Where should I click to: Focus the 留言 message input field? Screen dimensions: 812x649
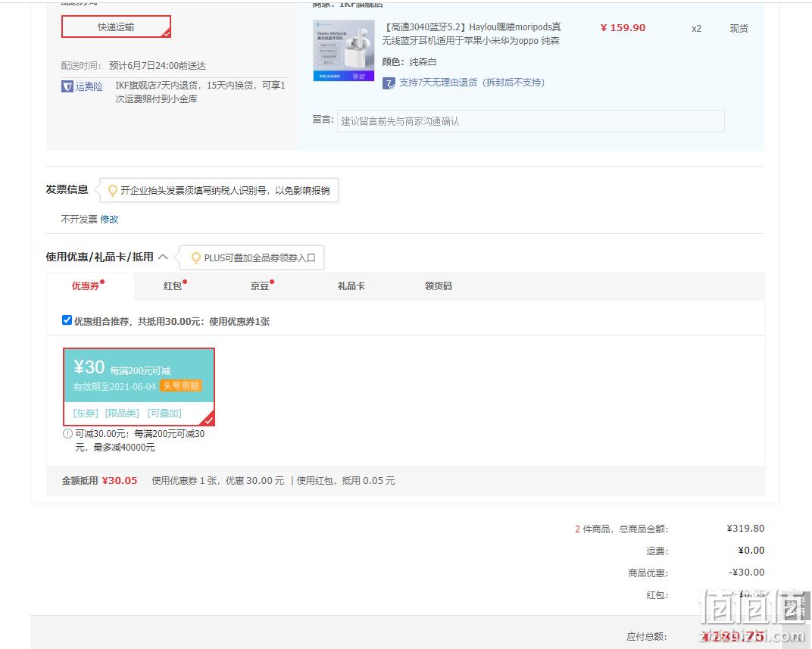(x=531, y=121)
